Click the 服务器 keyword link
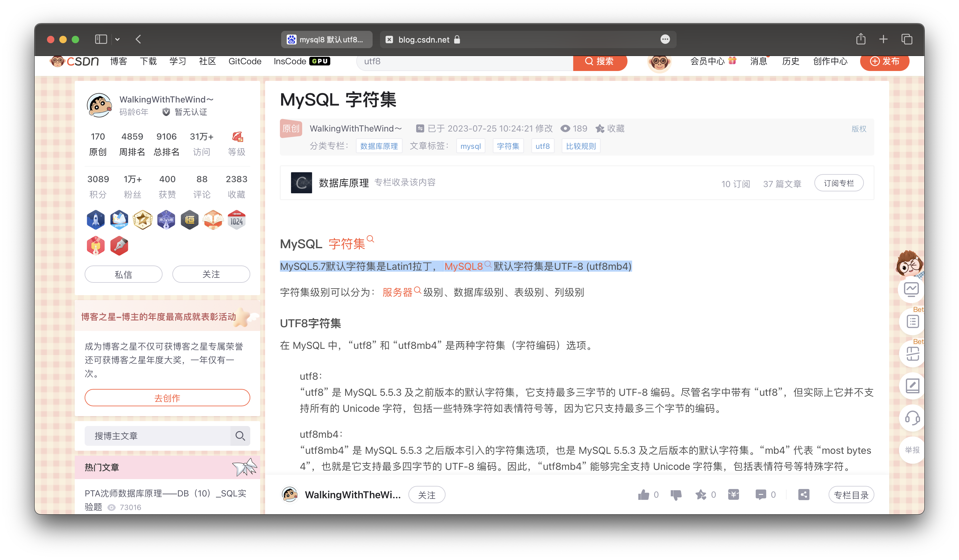The image size is (959, 560). point(401,292)
